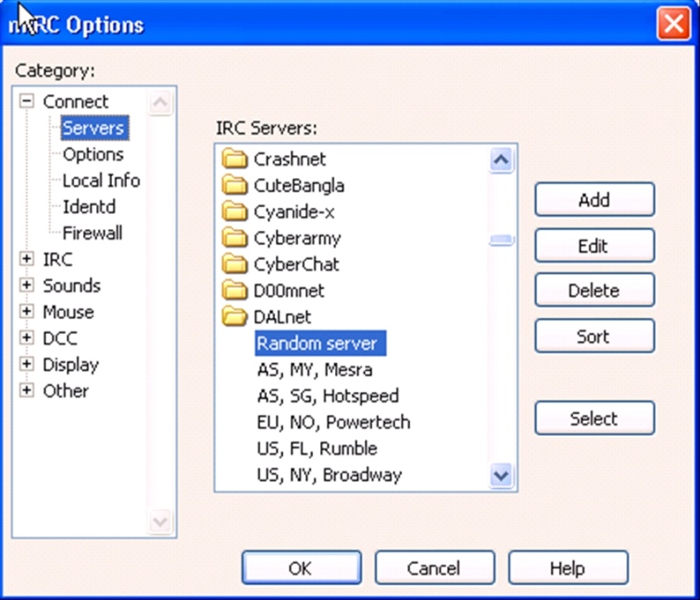Screen dimensions: 700x600
Task: Click server list scroll up arrow
Action: tap(500, 159)
